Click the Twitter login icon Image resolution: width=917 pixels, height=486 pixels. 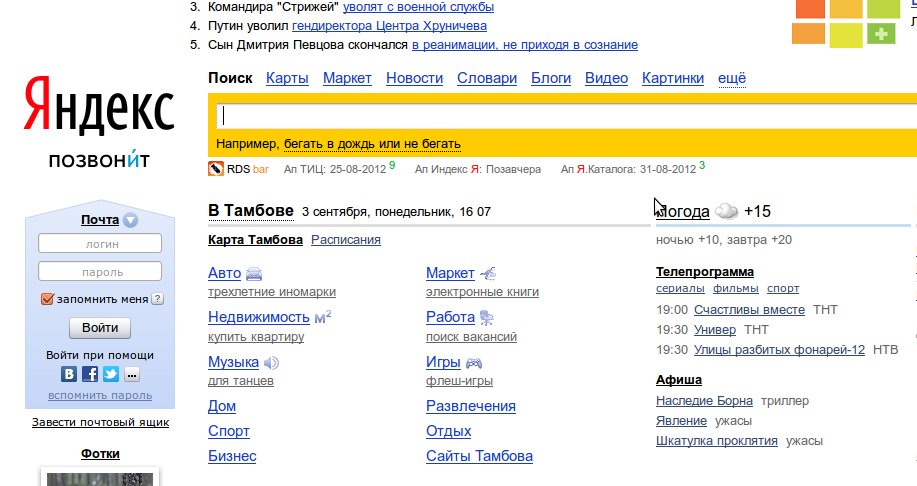pos(110,374)
